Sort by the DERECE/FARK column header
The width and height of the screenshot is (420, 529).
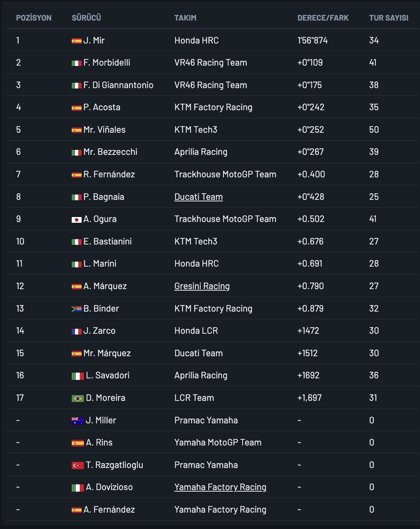(x=323, y=18)
